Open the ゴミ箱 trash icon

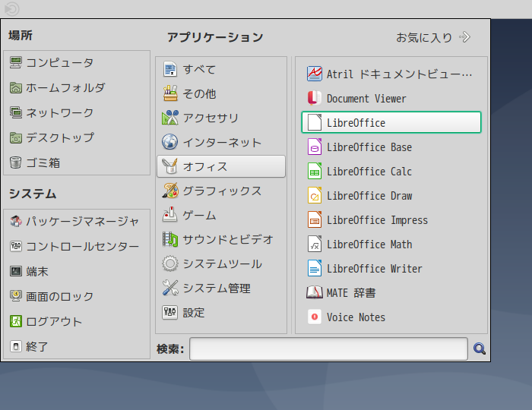coord(16,163)
